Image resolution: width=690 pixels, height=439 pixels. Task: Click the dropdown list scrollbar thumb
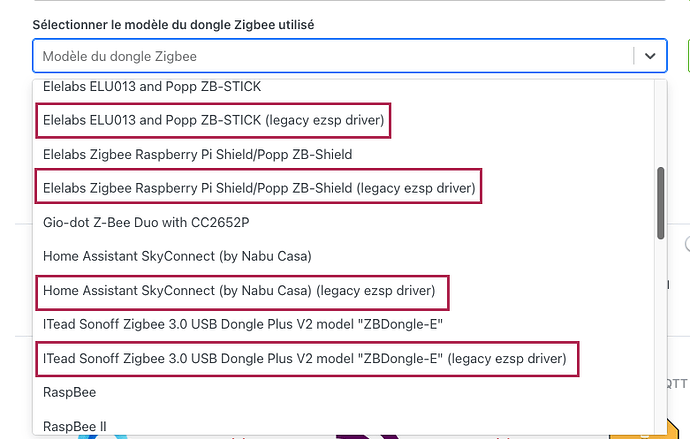point(661,203)
